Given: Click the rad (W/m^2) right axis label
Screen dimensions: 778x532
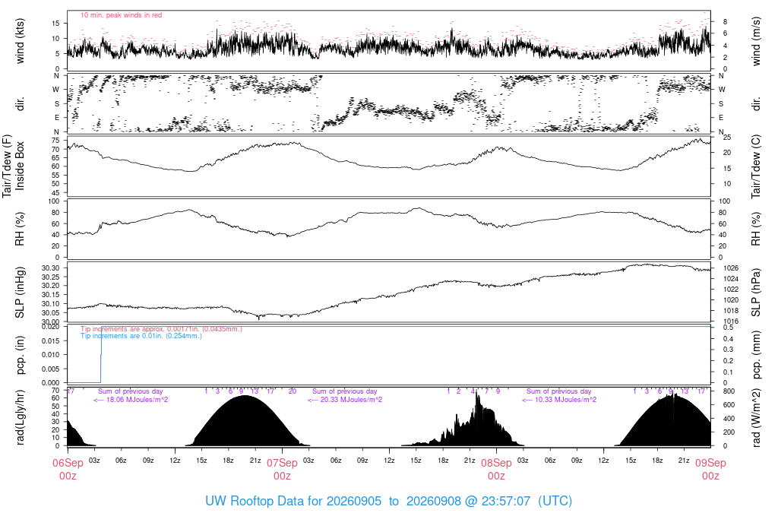Looking at the screenshot, I should pyautogui.click(x=756, y=417).
